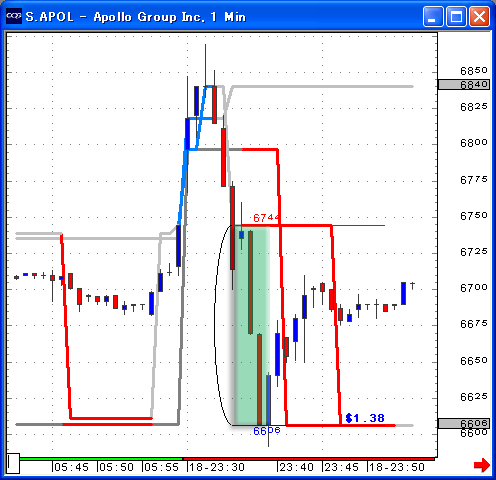Click the 18-23:30 time axis label

pos(217,467)
